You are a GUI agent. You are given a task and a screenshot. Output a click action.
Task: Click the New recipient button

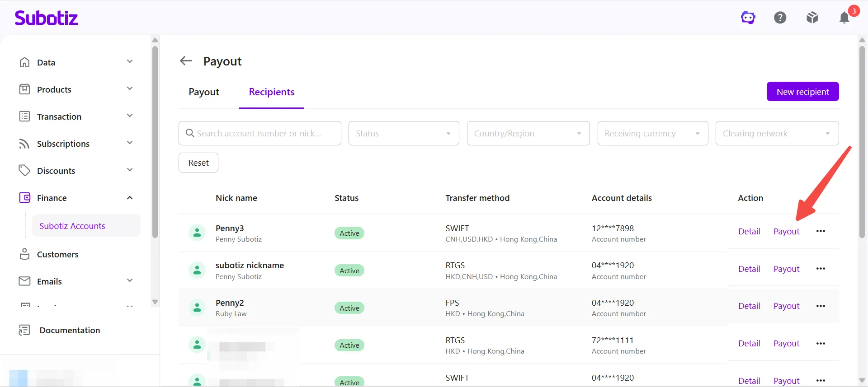point(802,92)
